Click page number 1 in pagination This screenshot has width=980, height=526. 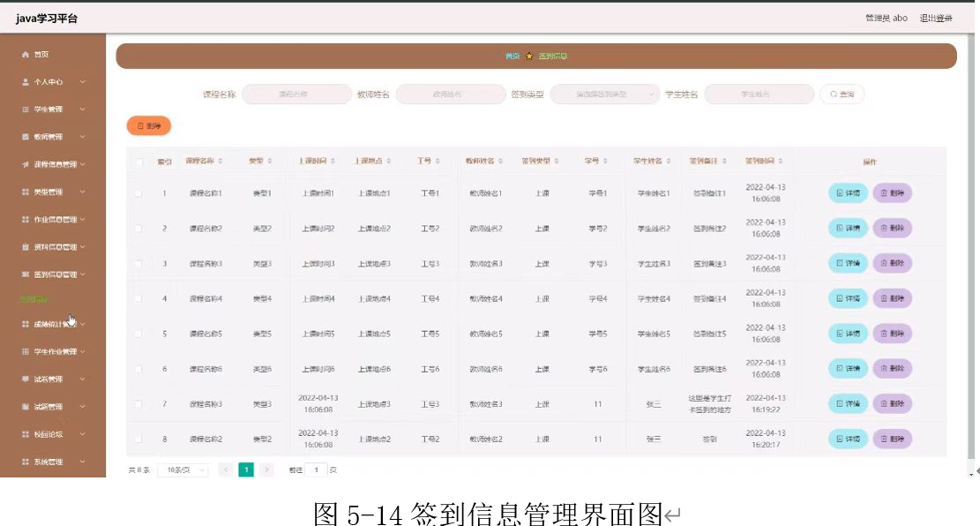click(x=246, y=470)
